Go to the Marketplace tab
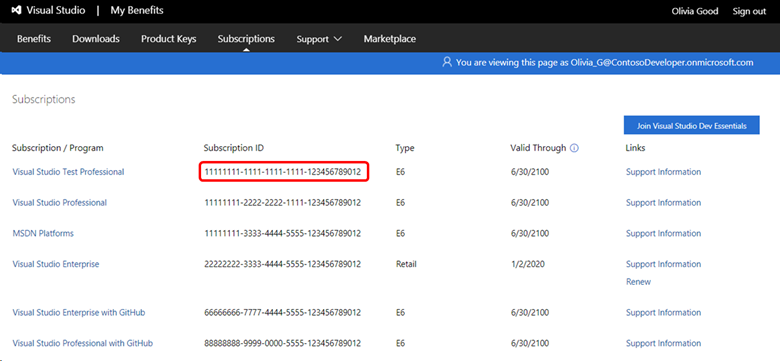 [390, 39]
